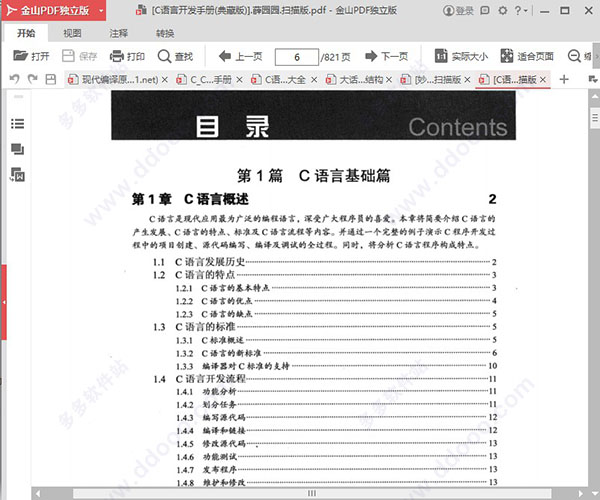Click contents entry 1.2.2 C语言的优点
The height and width of the screenshot is (500, 600).
336,301
